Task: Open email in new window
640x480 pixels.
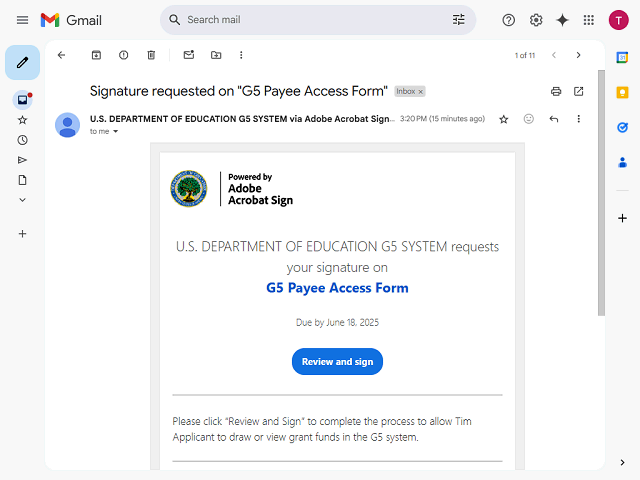Action: 578,91
